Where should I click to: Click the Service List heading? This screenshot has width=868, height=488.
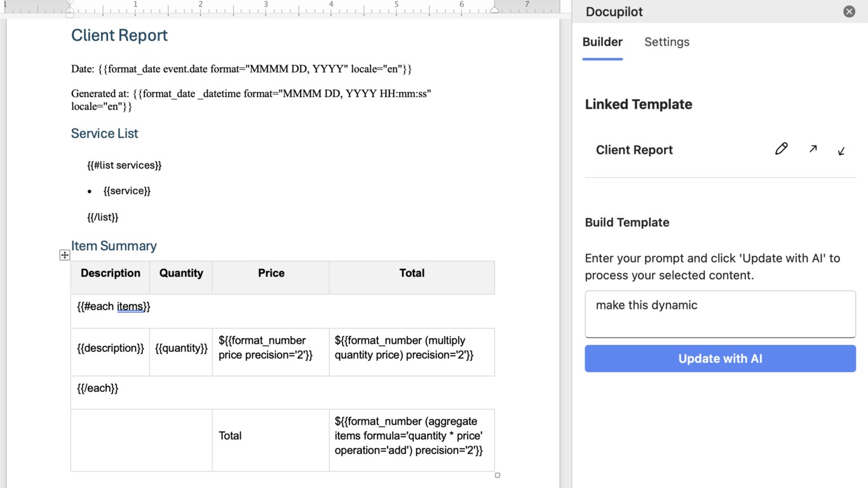[105, 133]
